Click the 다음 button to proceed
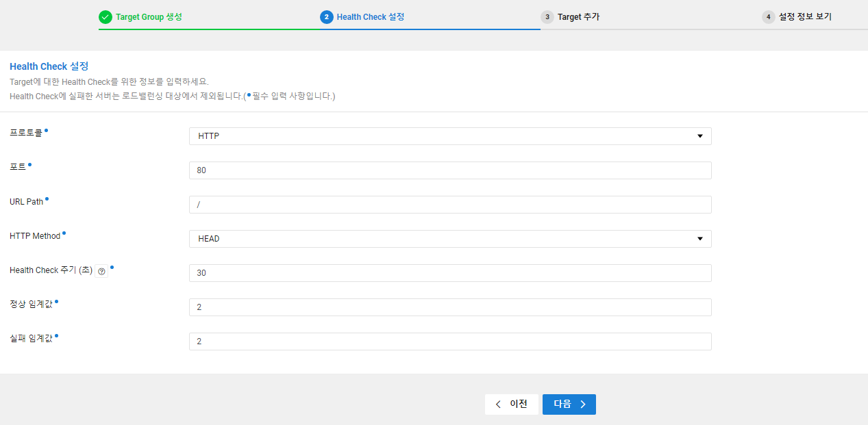868x425 pixels. click(x=569, y=404)
